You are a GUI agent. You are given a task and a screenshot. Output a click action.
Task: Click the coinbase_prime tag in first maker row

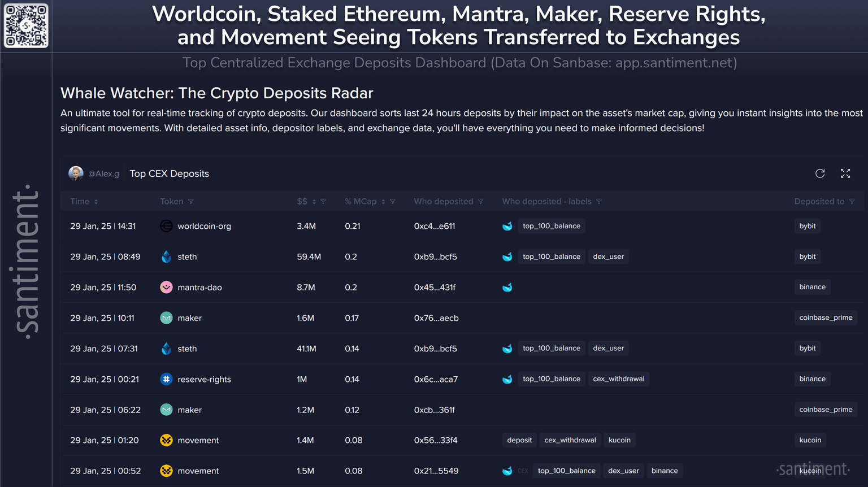coord(826,318)
